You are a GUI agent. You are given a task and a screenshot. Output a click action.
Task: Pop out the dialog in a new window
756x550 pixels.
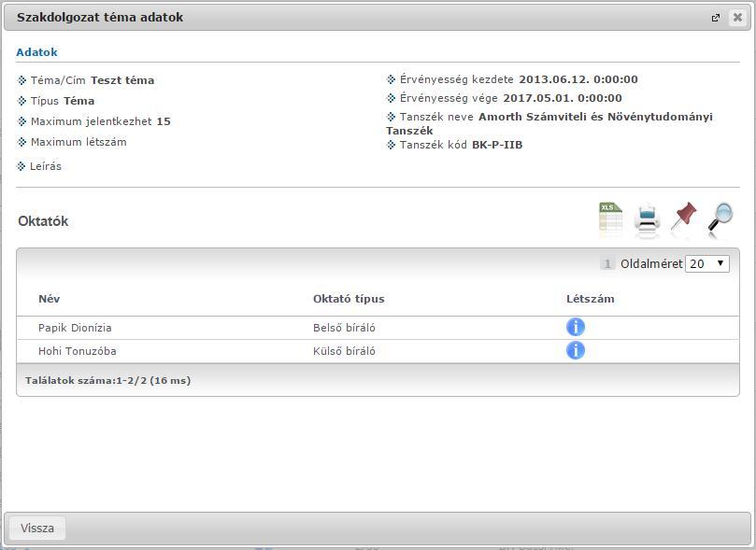pyautogui.click(x=716, y=18)
